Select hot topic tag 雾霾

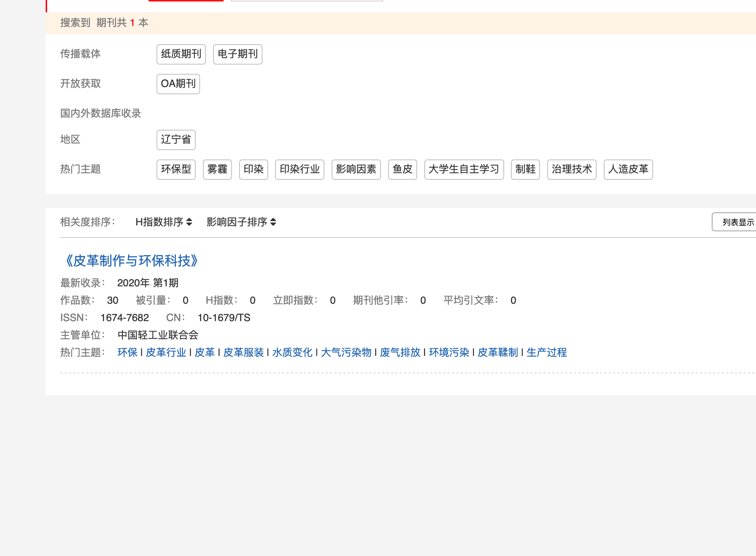tap(217, 170)
